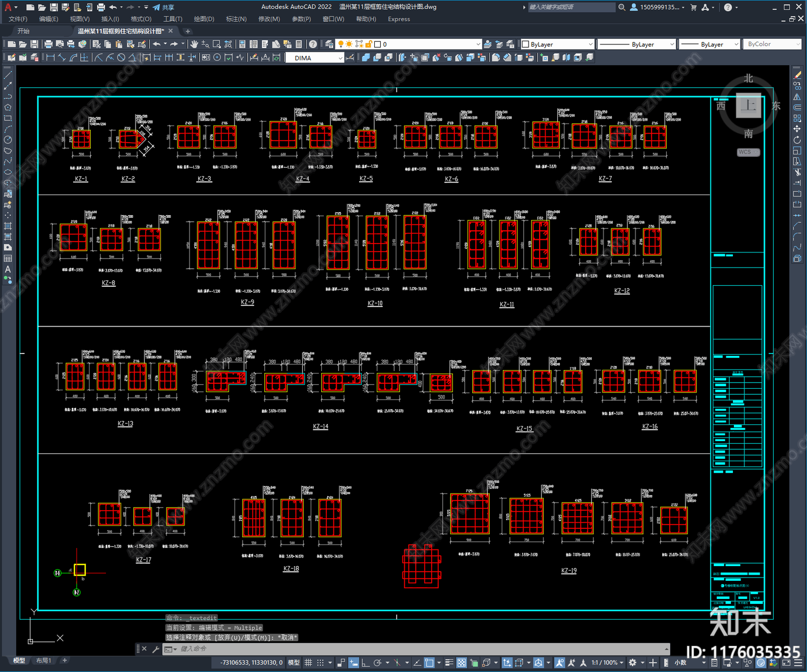The width and height of the screenshot is (807, 672).
Task: Toggle lineweight display in status bar
Action: tap(449, 662)
